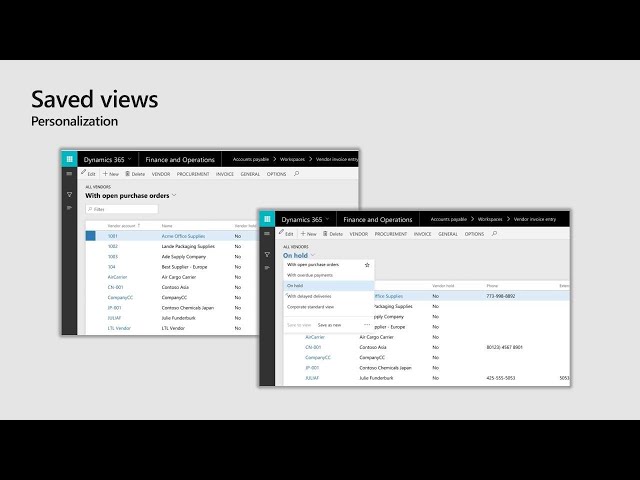The height and width of the screenshot is (480, 640).
Task: Open AirCarrier account link in the front window
Action: pos(315,337)
